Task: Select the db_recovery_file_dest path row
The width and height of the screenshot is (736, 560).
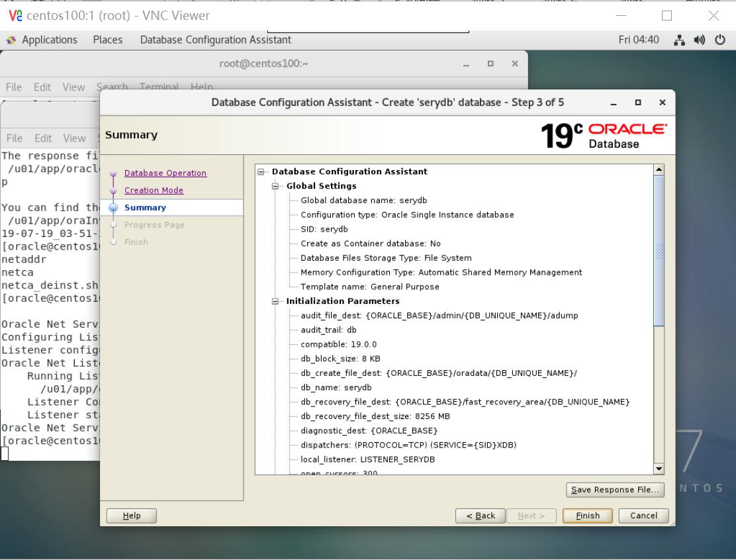Action: click(x=465, y=402)
